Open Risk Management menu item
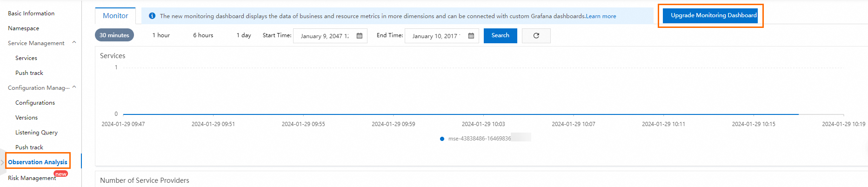 coord(32,178)
